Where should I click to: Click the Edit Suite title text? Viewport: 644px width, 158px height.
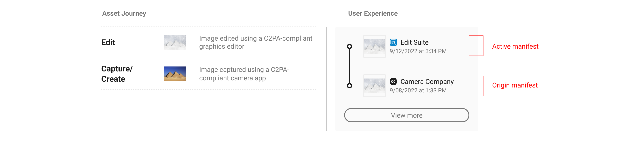(414, 42)
